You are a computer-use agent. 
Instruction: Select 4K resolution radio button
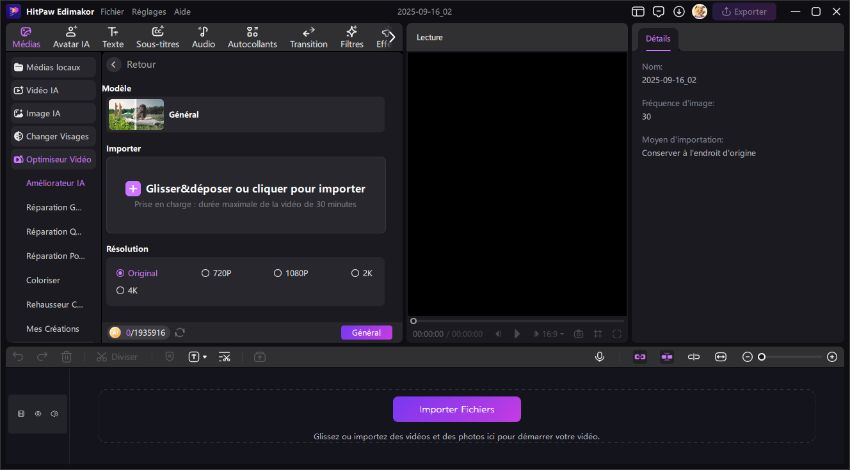(x=120, y=290)
